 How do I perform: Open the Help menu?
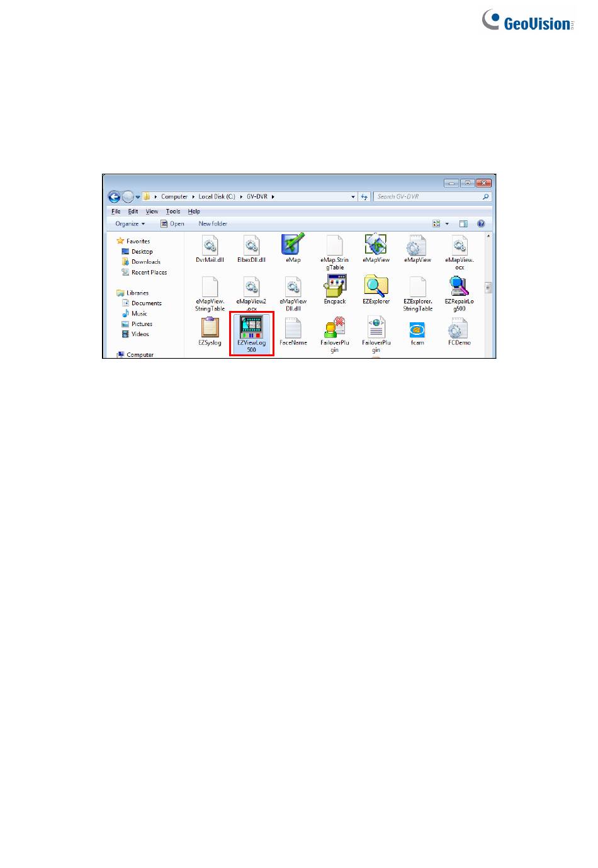click(x=194, y=211)
